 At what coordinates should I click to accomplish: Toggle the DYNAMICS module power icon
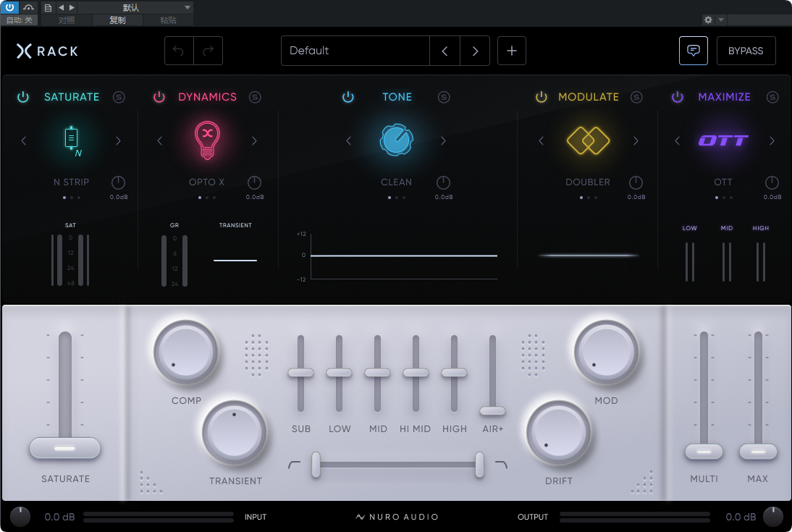click(159, 97)
